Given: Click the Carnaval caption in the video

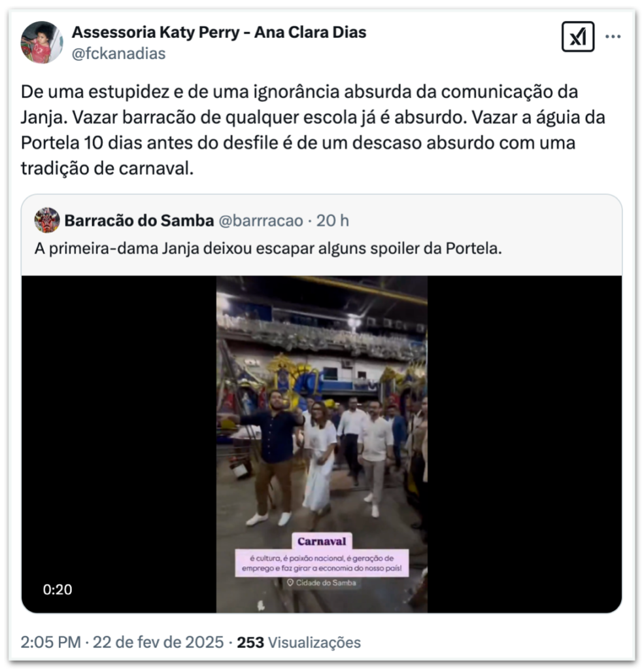Looking at the screenshot, I should tap(322, 541).
